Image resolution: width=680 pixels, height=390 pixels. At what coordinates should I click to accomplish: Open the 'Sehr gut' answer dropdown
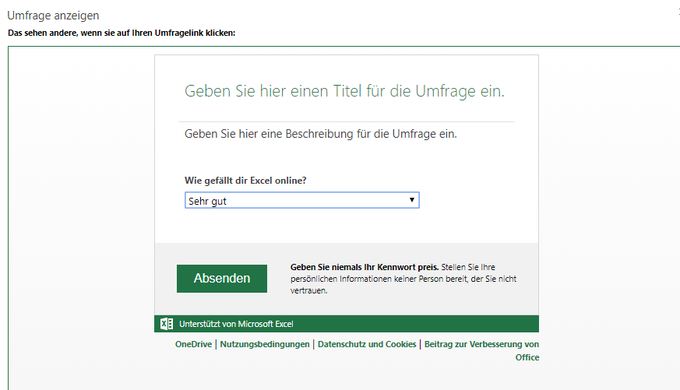[302, 200]
